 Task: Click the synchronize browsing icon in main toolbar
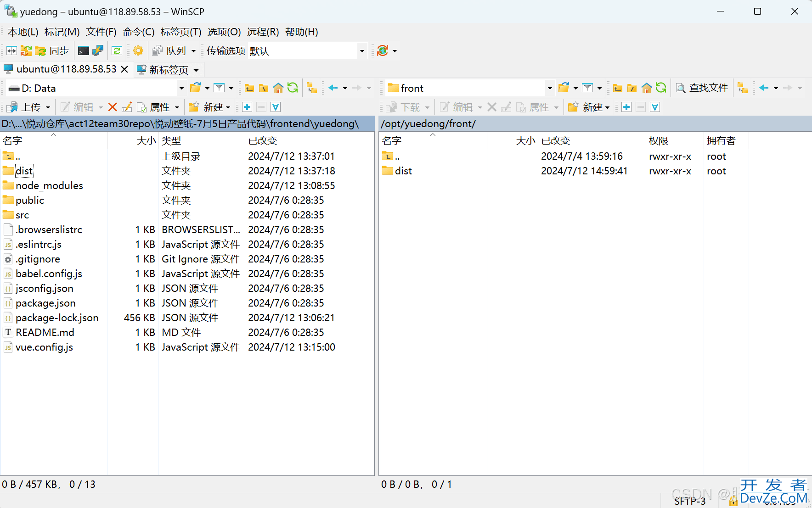(x=26, y=50)
